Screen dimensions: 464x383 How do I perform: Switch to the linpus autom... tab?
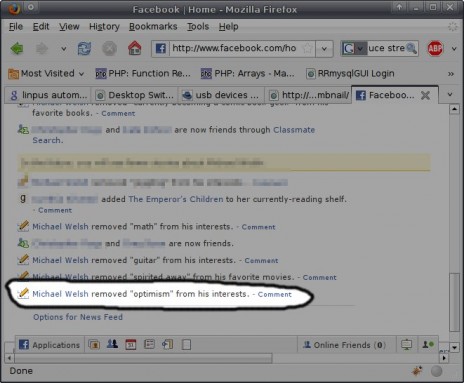[49, 95]
